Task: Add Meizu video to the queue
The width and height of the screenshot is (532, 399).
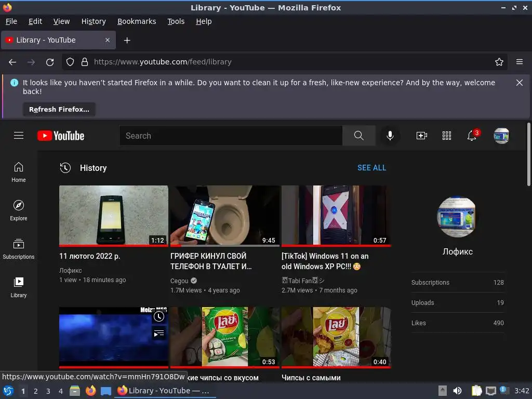Action: (159, 334)
